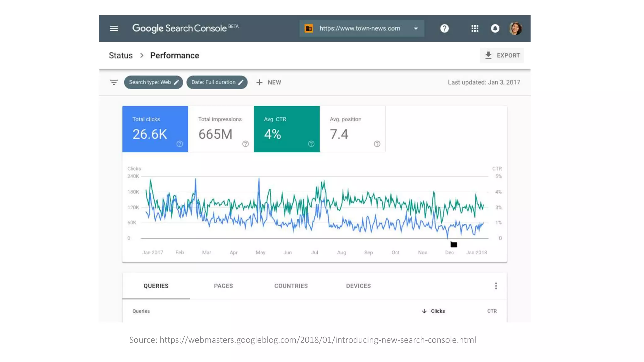Click the down arrow sort icon beside Clicks
This screenshot has width=644, height=362.
click(424, 311)
